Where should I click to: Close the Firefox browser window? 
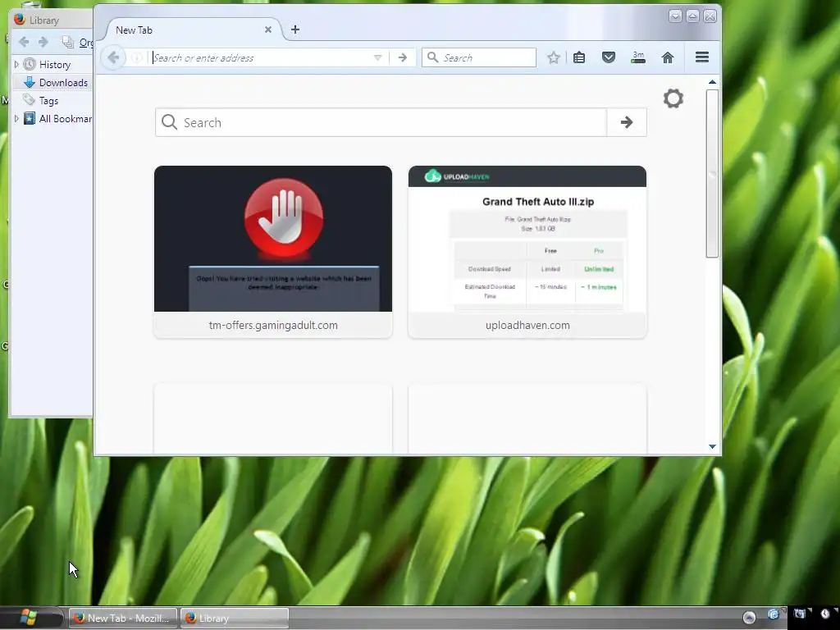tap(710, 16)
